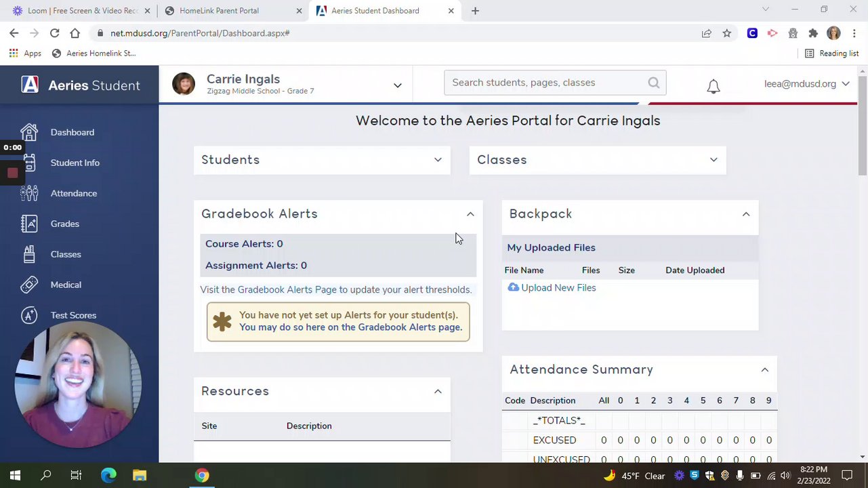Viewport: 868px width, 488px height.
Task: Open the Chrome menu three dots
Action: pyautogui.click(x=854, y=33)
